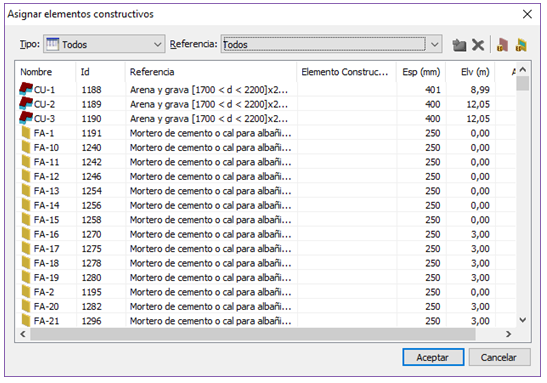Click the horizontal scrollbar thumb
This screenshot has height=383, width=547.
(253, 334)
